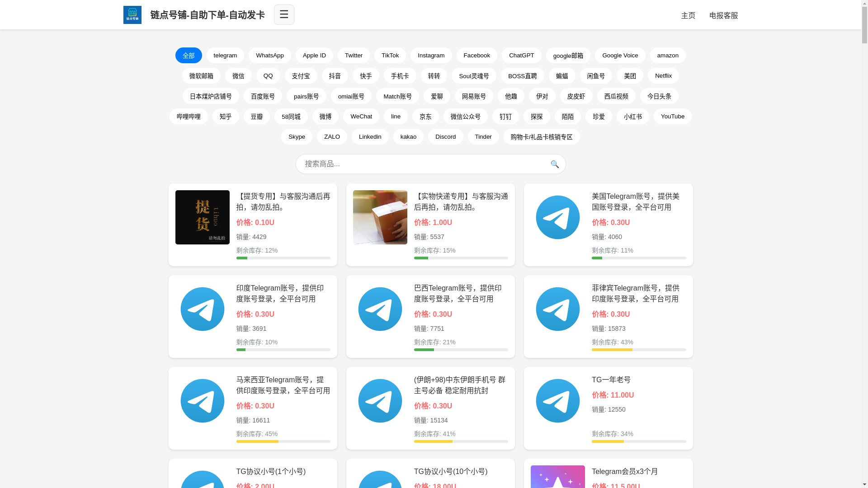Select Tinder category

(483, 136)
